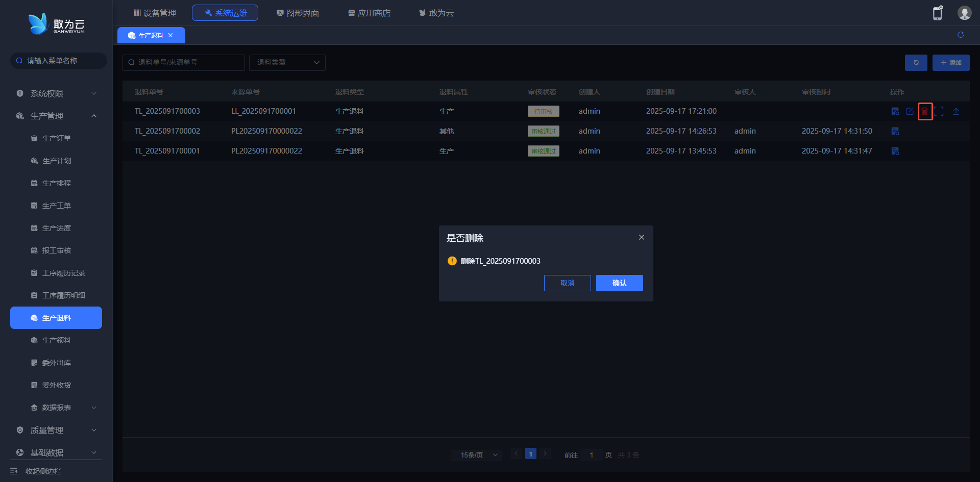Click the scan frame icon in the first row
The width and height of the screenshot is (980, 482).
939,111
